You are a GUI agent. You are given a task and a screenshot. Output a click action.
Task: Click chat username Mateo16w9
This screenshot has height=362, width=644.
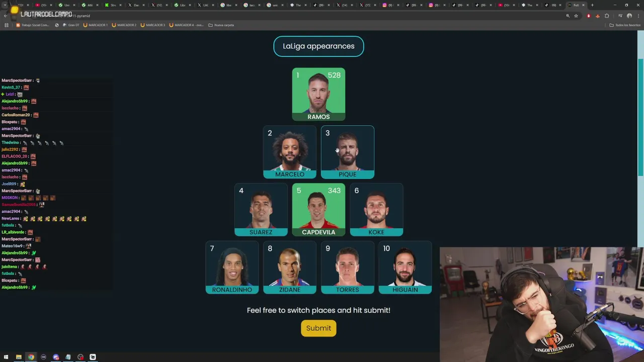(x=12, y=246)
